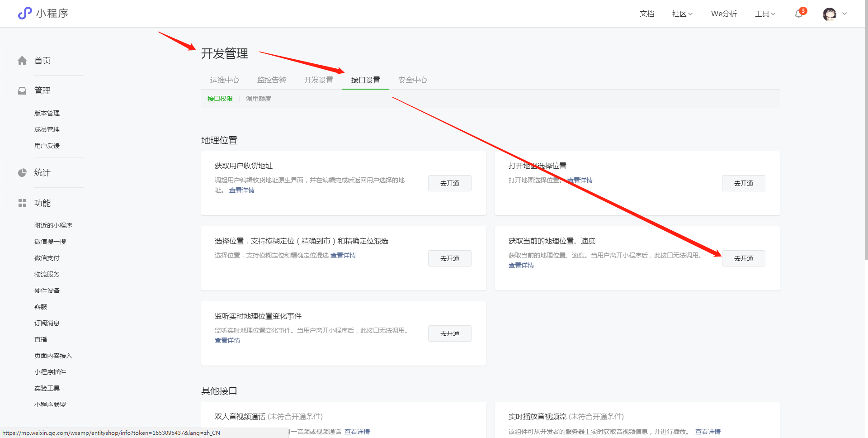Click 去开通 for 获取用户收货地址
The width and height of the screenshot is (868, 438).
[450, 183]
